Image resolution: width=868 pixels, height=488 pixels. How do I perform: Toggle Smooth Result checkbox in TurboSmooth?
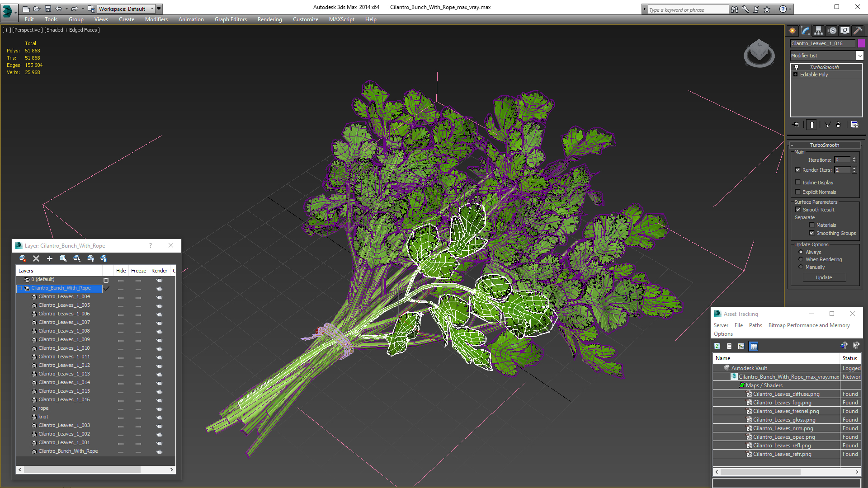pos(798,209)
